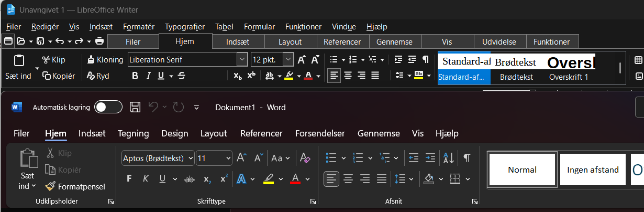Align left in Word Afsnit group

point(331,179)
